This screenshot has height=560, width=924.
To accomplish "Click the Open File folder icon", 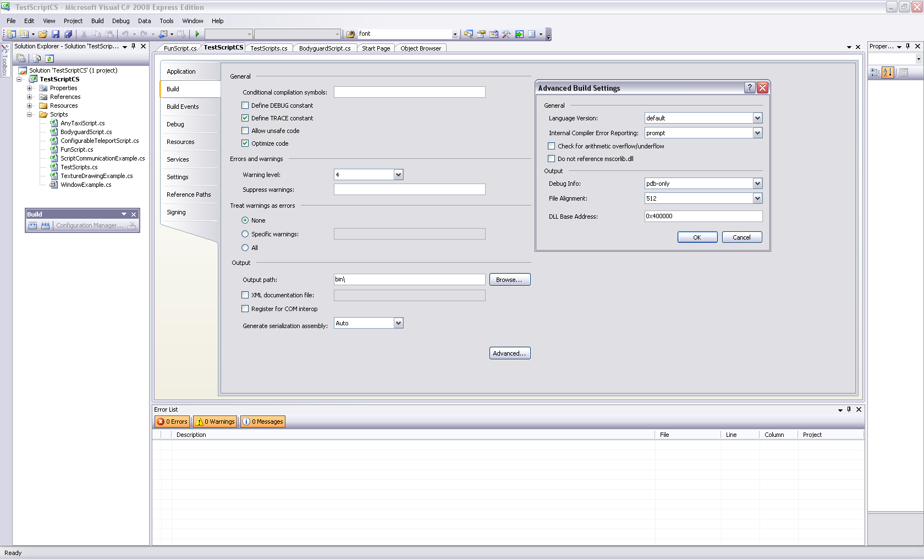I will [x=43, y=34].
